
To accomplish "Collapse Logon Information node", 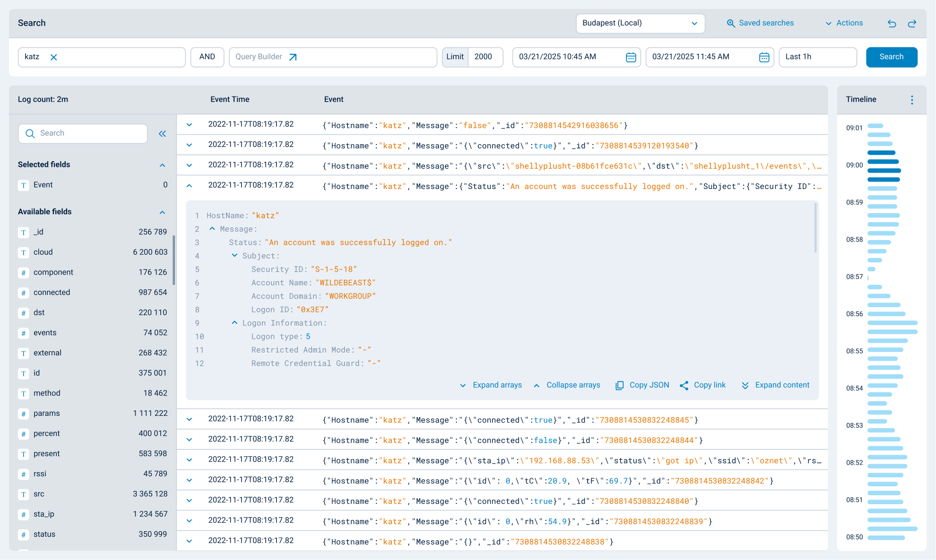I will click(234, 323).
